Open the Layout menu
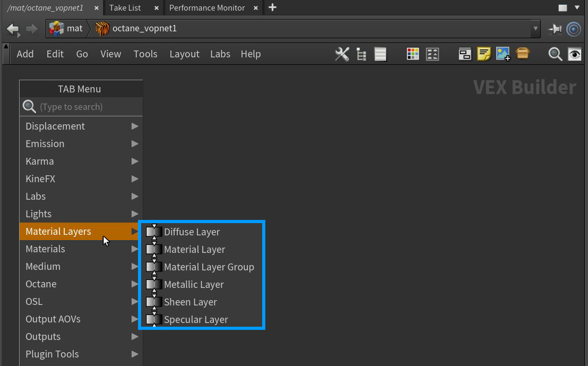The height and width of the screenshot is (366, 588). coord(184,54)
